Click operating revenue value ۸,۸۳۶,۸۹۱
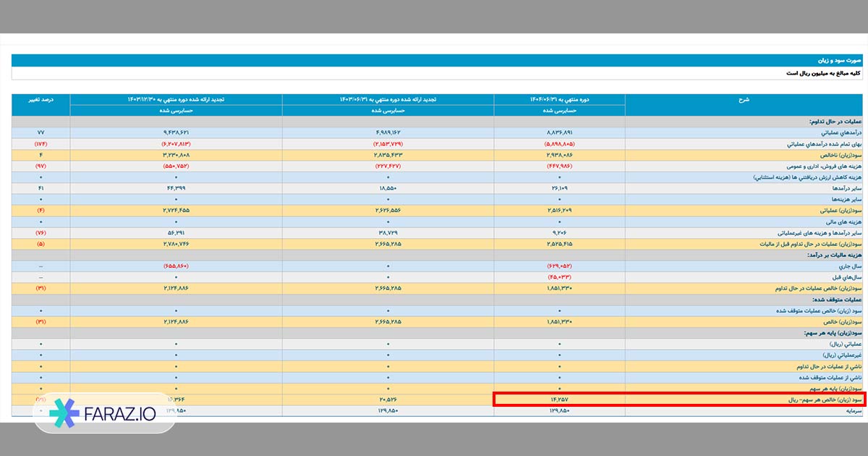The height and width of the screenshot is (456, 868). (560, 133)
